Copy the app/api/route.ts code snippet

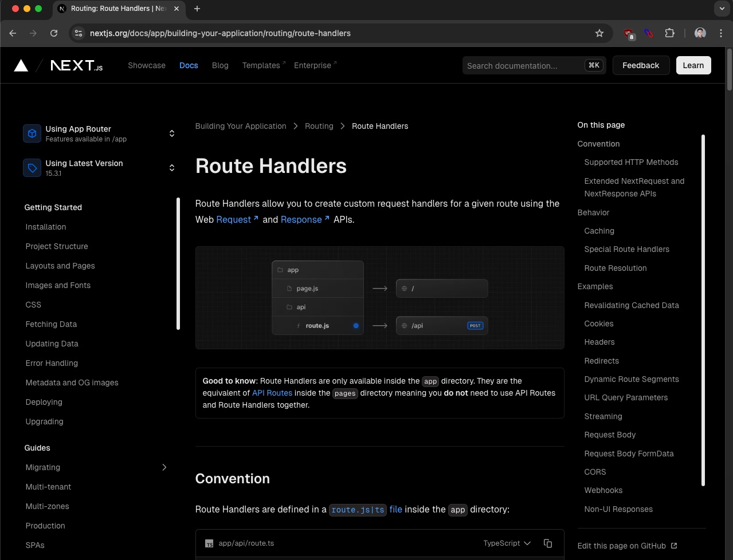coord(548,543)
